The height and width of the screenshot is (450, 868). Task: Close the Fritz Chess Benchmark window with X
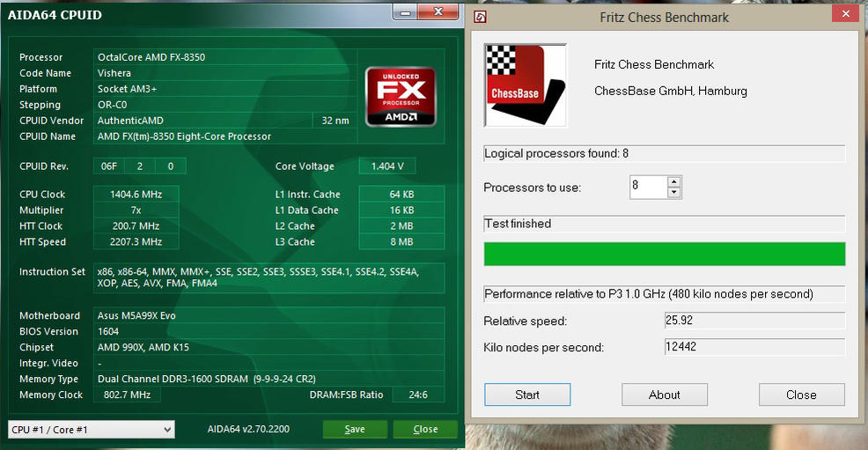coord(845,14)
